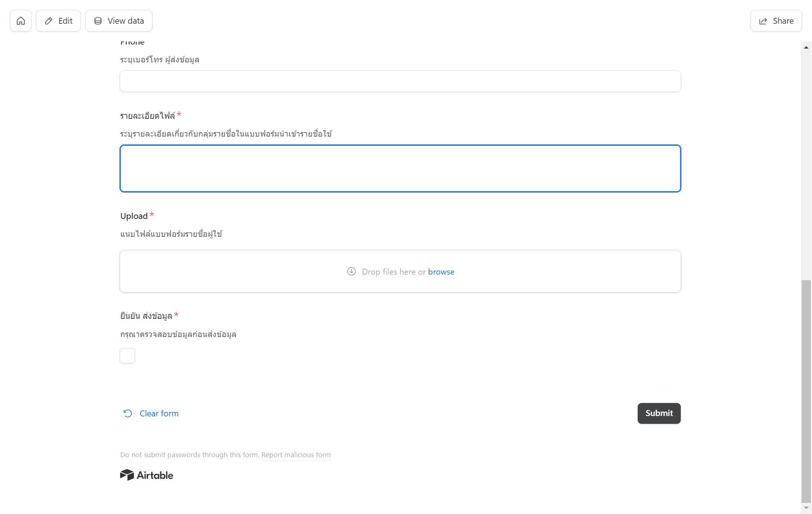This screenshot has width=812, height=514.
Task: Click the Clear form link
Action: [x=159, y=413]
